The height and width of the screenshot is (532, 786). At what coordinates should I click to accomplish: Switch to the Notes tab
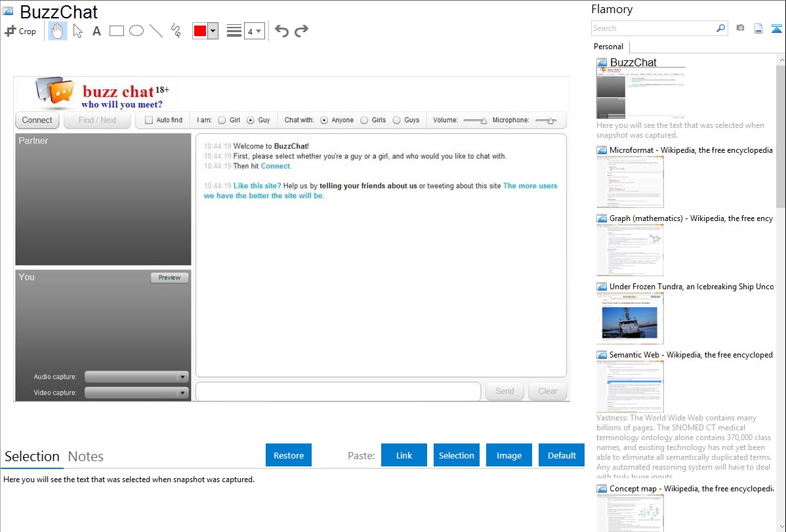pyautogui.click(x=86, y=457)
